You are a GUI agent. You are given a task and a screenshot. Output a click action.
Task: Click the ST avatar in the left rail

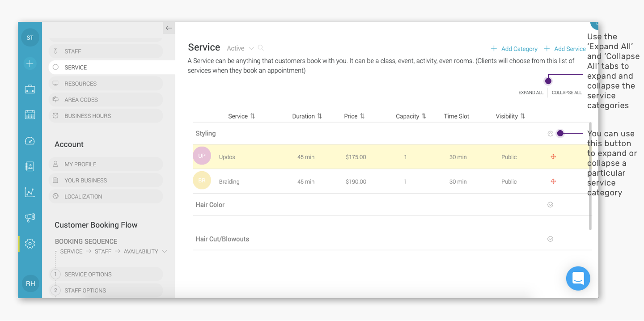click(x=30, y=38)
